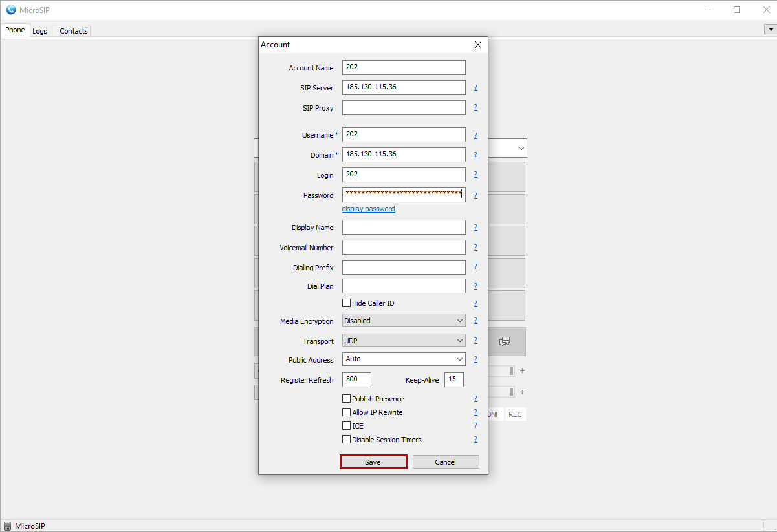The image size is (777, 532).
Task: Open the Public Address combo box
Action: point(404,359)
